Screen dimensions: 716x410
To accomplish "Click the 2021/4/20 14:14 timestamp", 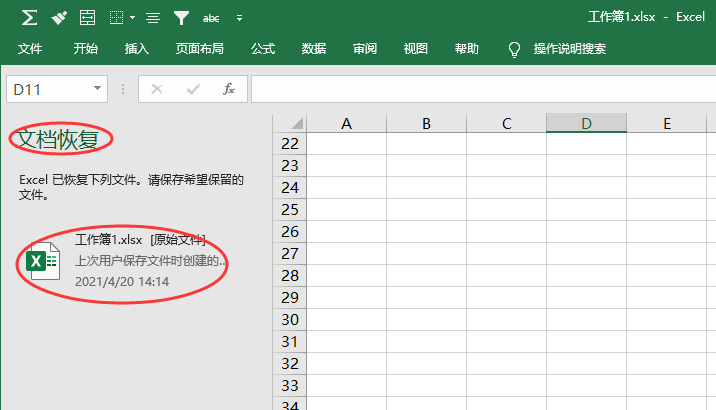I will pos(122,281).
